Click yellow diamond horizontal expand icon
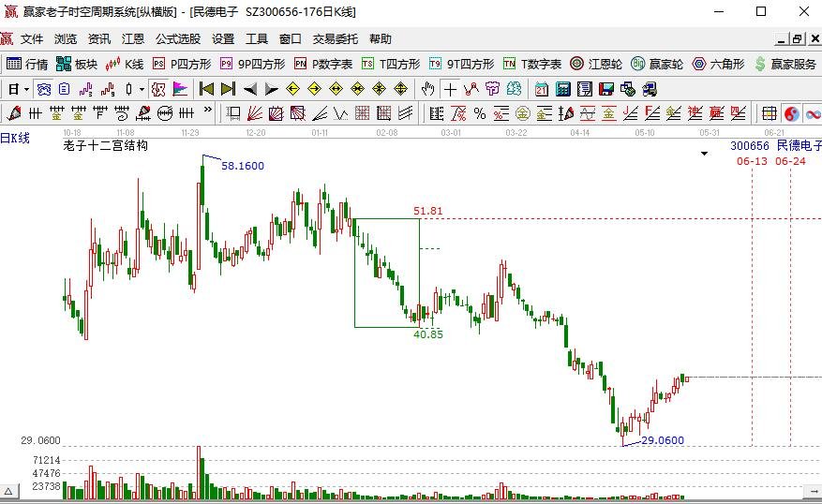The height and width of the screenshot is (504, 822). [336, 90]
